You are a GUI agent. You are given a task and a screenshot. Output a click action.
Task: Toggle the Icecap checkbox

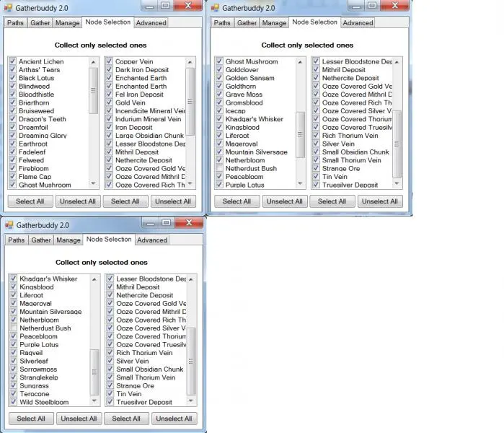(219, 110)
